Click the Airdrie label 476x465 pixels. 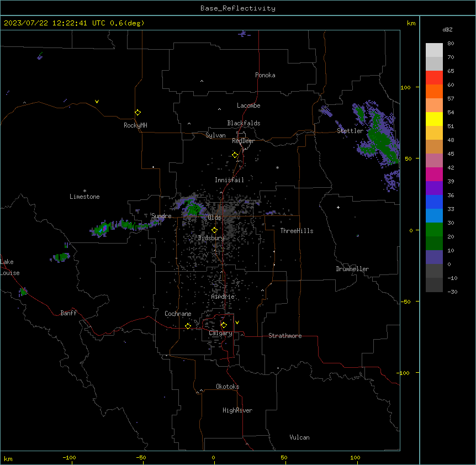[x=223, y=297]
